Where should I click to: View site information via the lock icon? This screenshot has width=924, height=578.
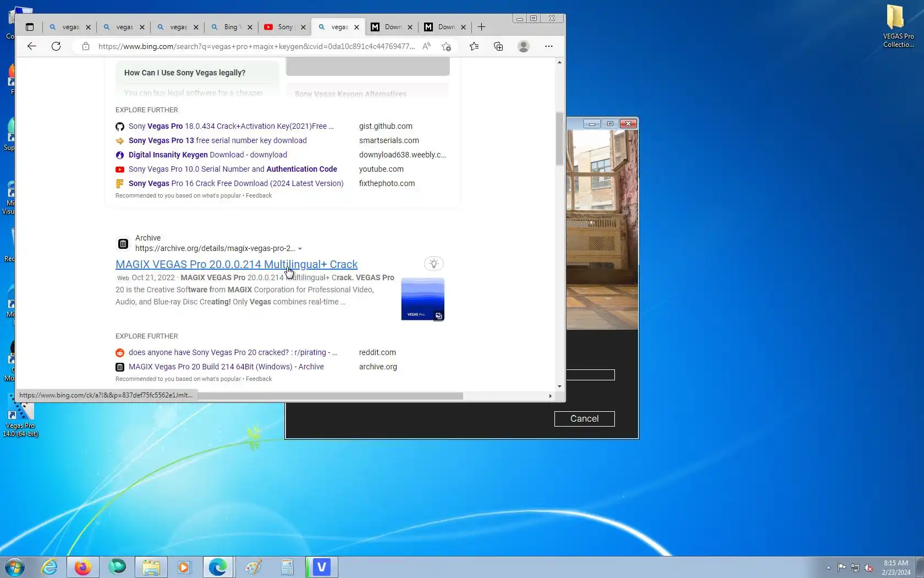[x=86, y=46]
